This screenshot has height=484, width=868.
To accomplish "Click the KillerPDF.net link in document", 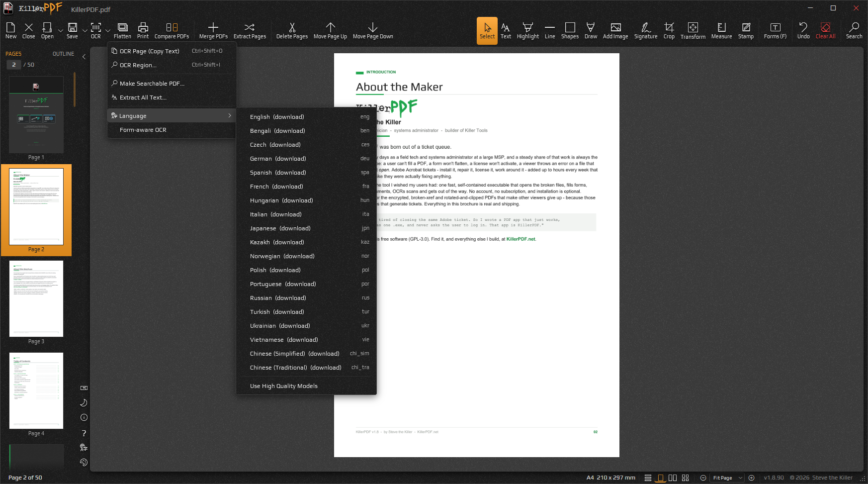I will (521, 239).
